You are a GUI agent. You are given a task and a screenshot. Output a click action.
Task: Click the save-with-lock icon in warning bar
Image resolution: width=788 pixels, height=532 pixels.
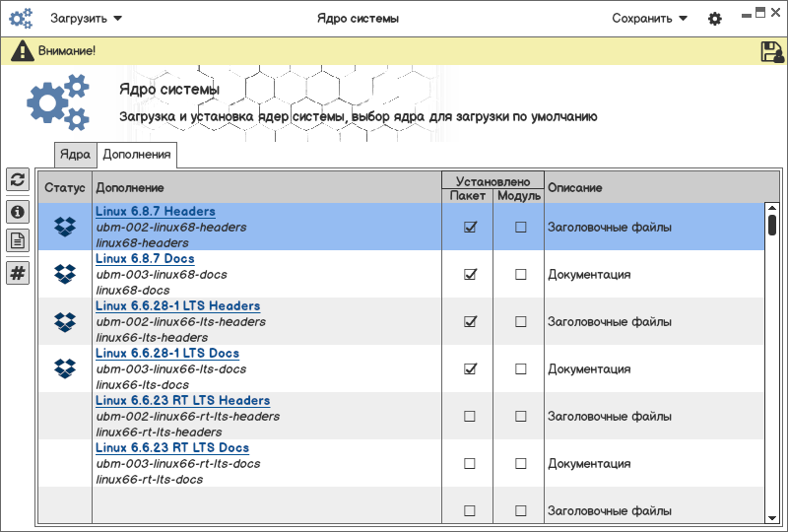pyautogui.click(x=772, y=52)
